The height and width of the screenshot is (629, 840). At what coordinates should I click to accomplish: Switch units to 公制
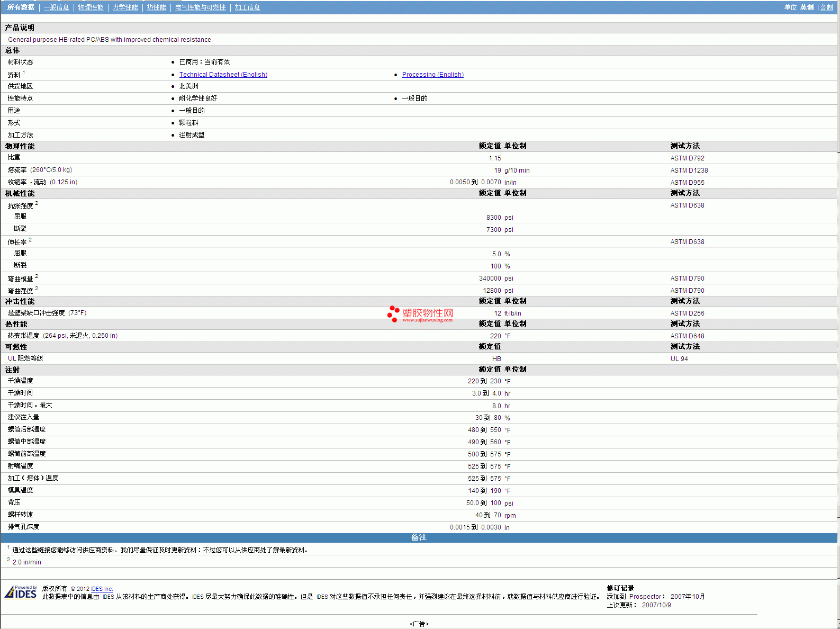826,7
